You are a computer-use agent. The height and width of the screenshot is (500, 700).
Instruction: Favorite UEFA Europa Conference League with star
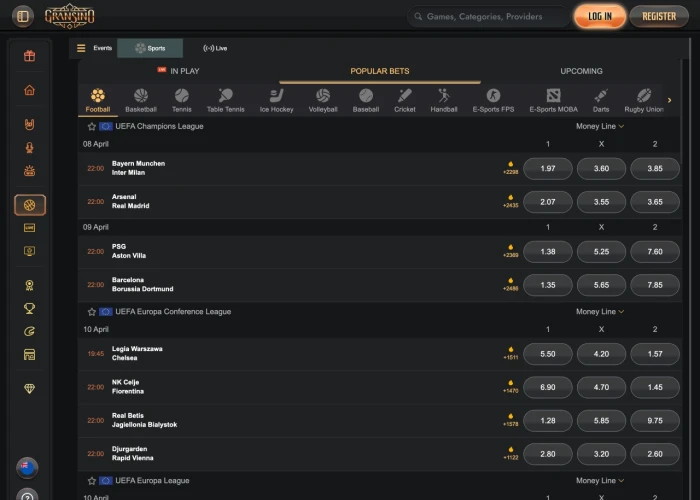pos(92,312)
